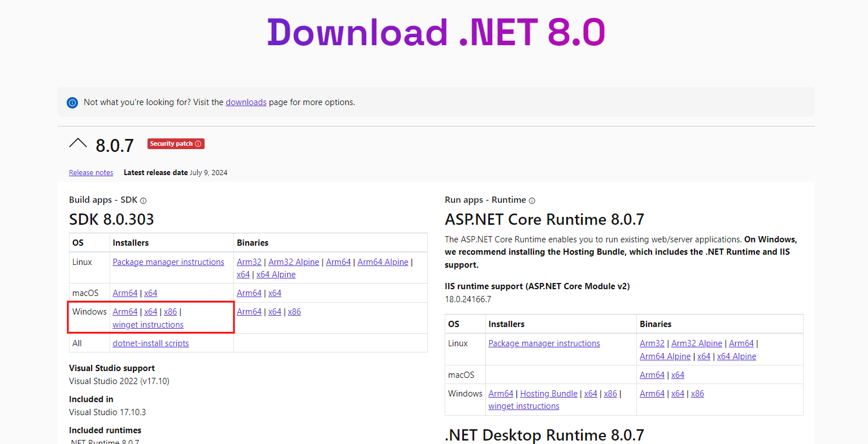Download the ASP.NET Core Hosting Bundle
The image size is (868, 444).
(x=549, y=394)
